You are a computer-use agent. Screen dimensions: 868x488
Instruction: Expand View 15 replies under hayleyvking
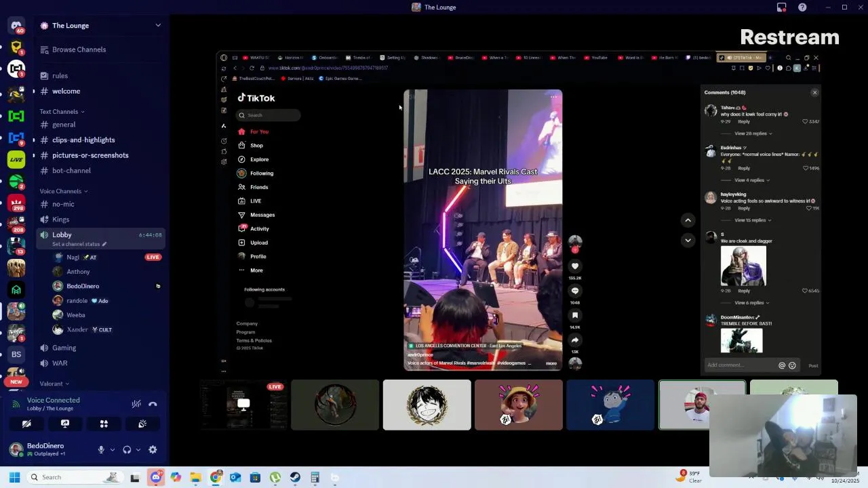pos(752,220)
